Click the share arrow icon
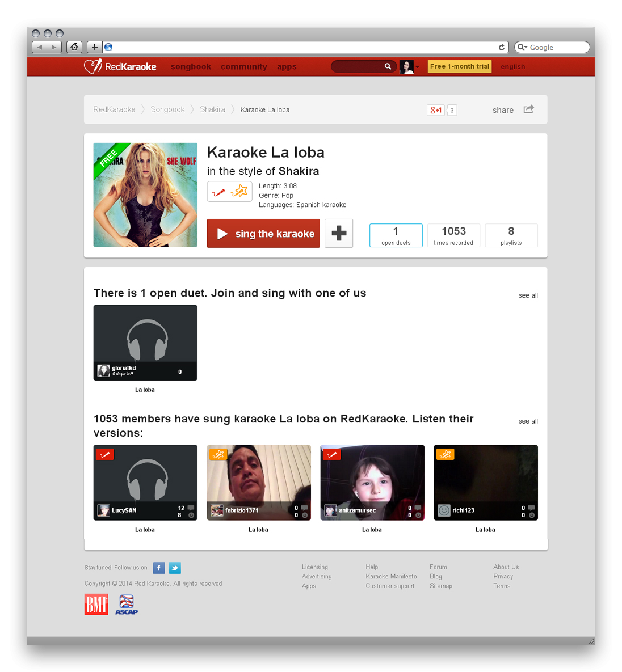The height and width of the screenshot is (672, 622). 528,109
